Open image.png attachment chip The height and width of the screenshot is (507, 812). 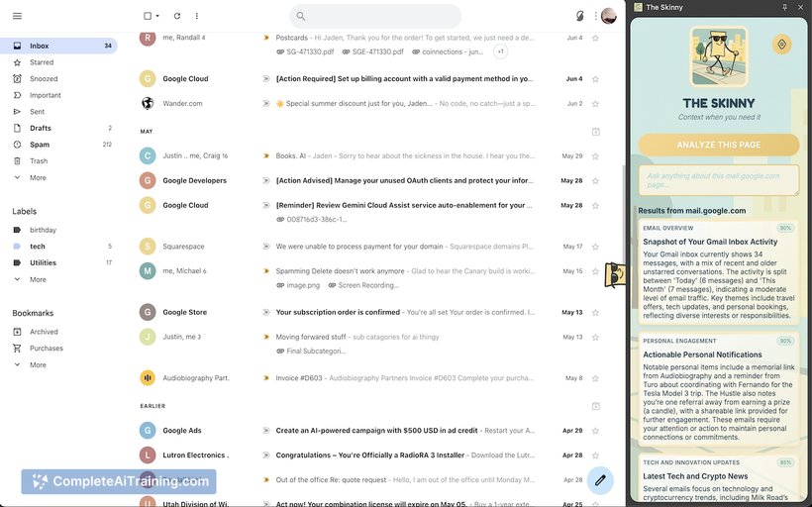298,285
